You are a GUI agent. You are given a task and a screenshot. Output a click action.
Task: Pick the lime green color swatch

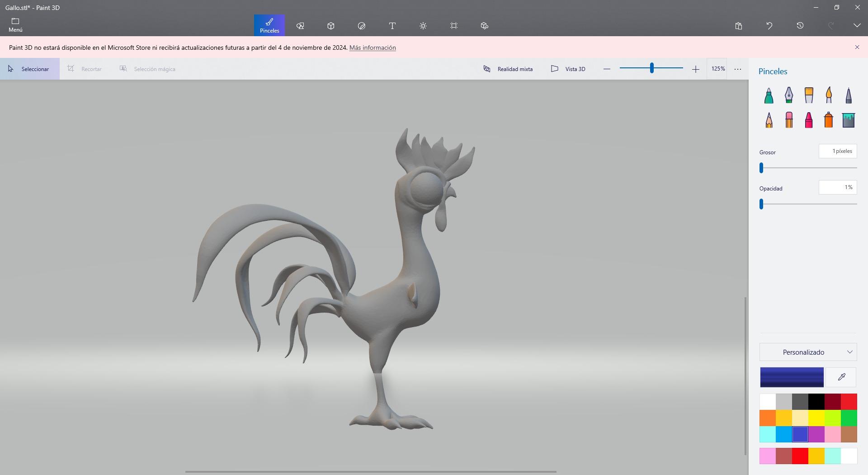point(833,418)
